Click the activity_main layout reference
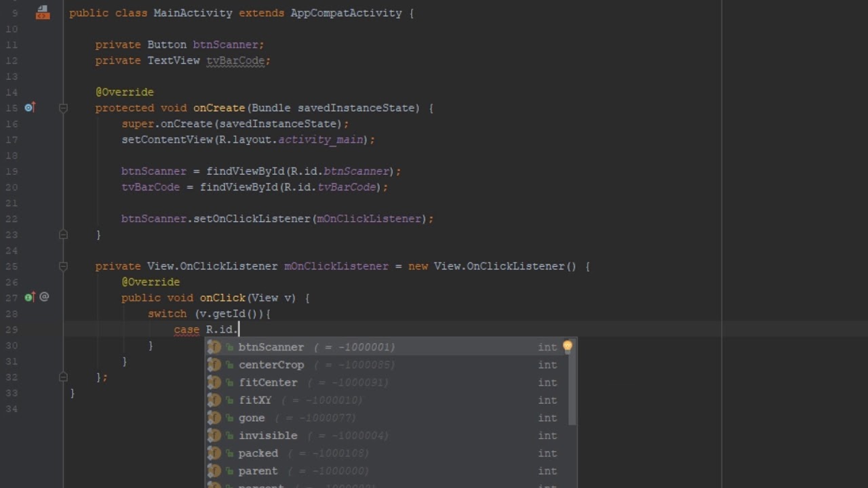The height and width of the screenshot is (488, 868). click(x=321, y=140)
